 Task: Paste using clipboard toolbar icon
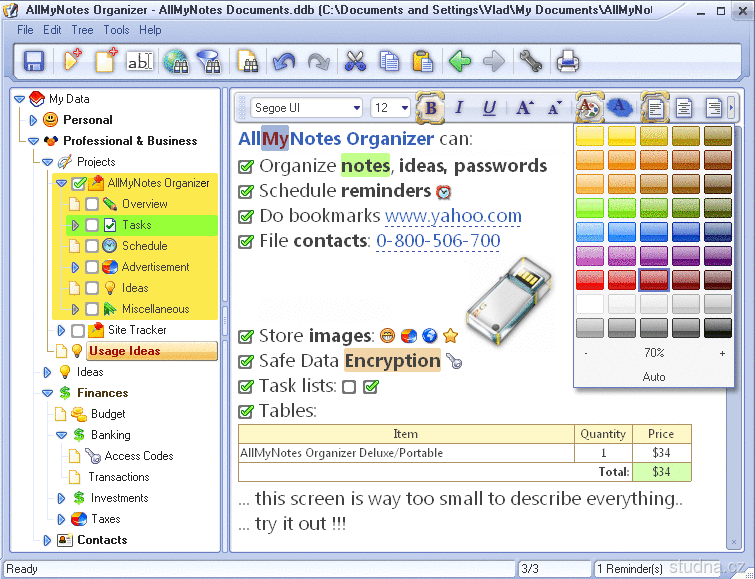[423, 62]
